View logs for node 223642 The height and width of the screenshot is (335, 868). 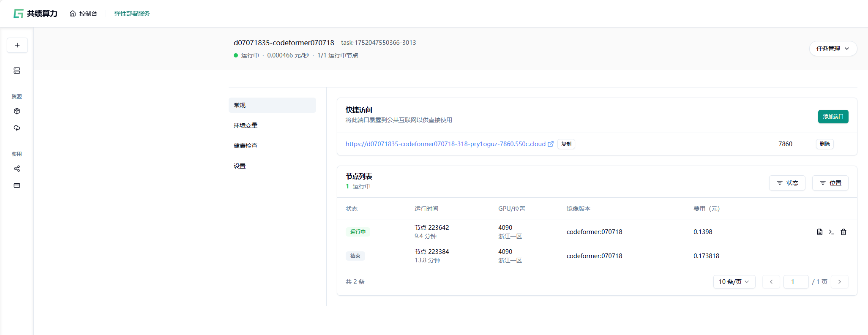[819, 232]
